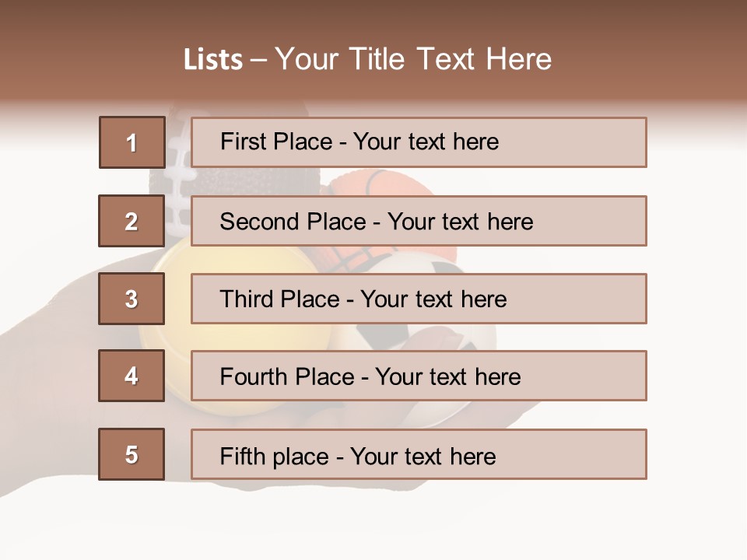The height and width of the screenshot is (560, 747).
Task: Click the blank area below the fifth row
Action: [x=373, y=521]
